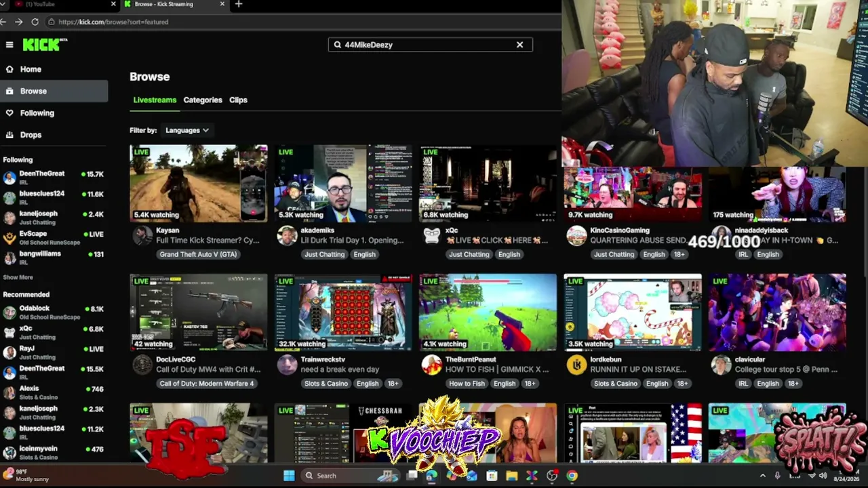Click lordkebun channel avatar

coord(576,365)
